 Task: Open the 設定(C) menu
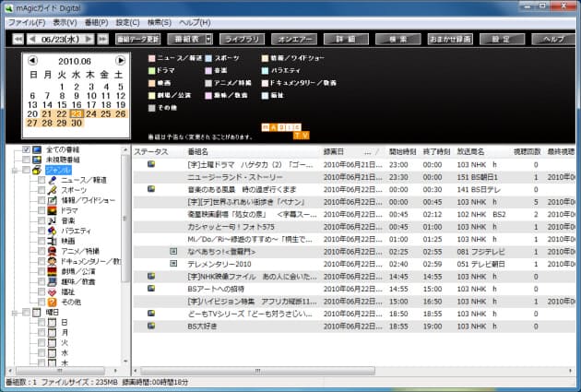(x=128, y=21)
